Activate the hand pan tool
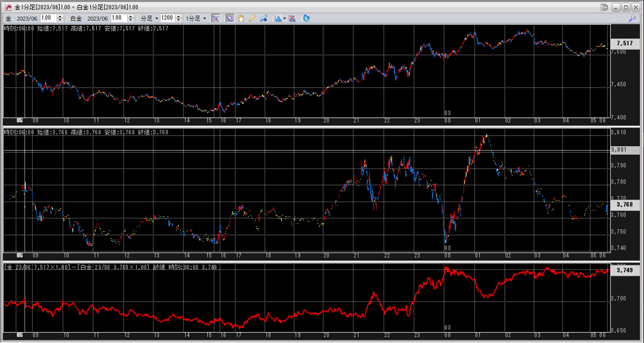 241,18
